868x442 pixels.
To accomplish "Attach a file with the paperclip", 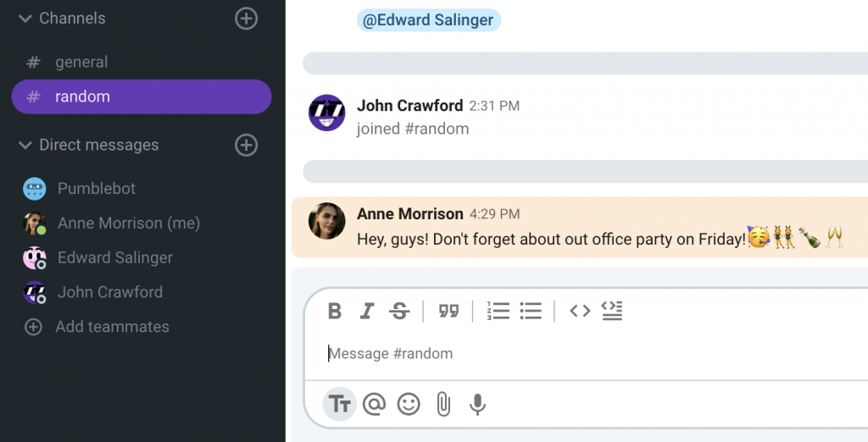I will [442, 405].
